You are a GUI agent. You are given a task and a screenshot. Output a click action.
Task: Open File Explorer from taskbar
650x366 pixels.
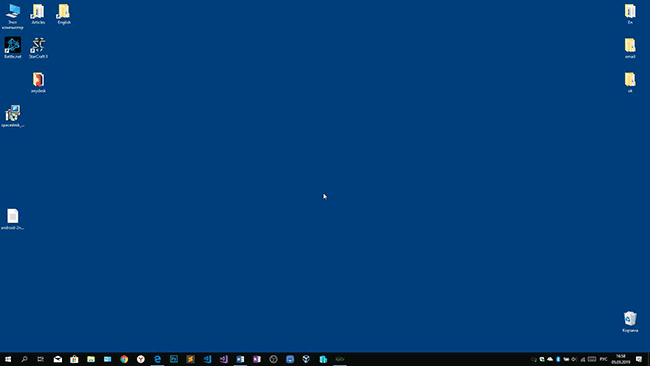coord(91,359)
